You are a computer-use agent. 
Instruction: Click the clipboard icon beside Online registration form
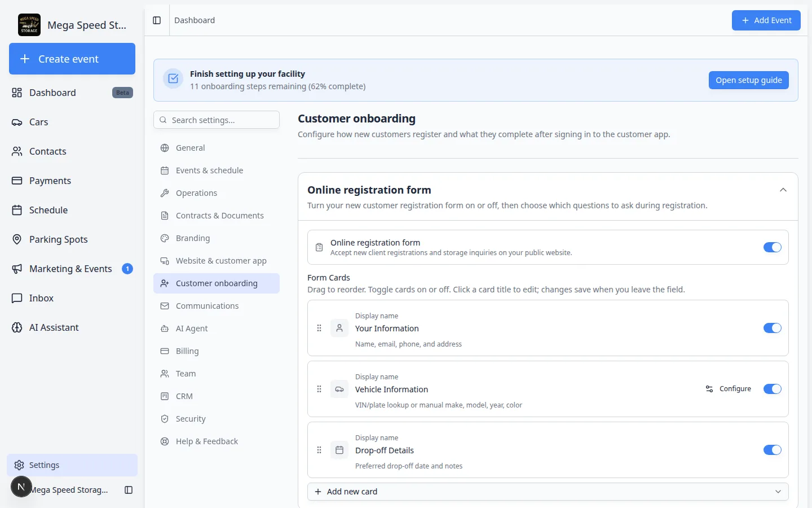click(319, 247)
